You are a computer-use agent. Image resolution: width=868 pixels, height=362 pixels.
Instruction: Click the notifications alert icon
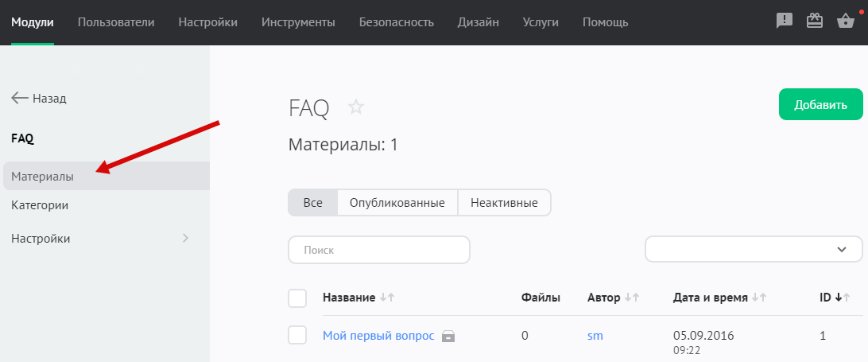pos(785,21)
